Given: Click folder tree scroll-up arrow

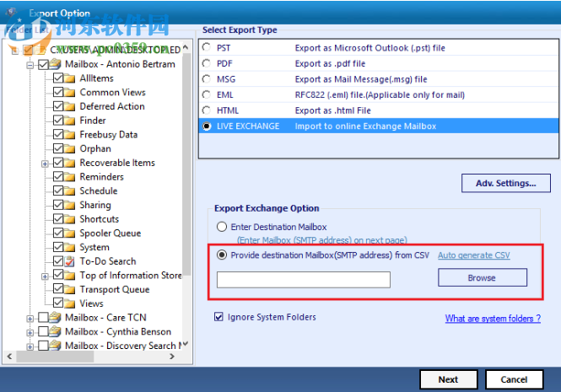Looking at the screenshot, I should 186,47.
